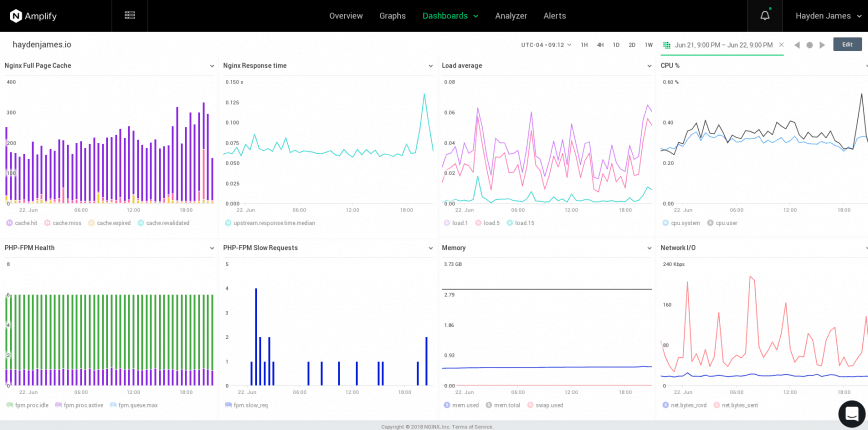Click the CPU % panel title
Viewport: 868px width, 430px height.
click(x=670, y=66)
